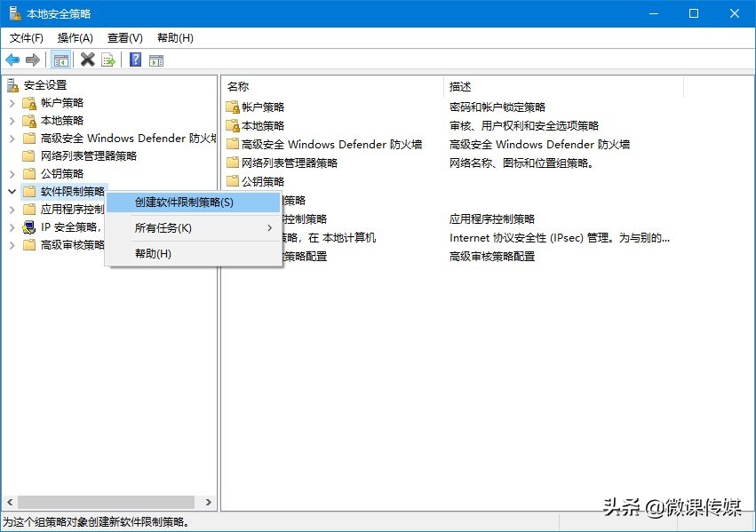Viewport: 756px width, 532px height.
Task: Expand IP 安全策略 node in tree
Action: [12, 227]
